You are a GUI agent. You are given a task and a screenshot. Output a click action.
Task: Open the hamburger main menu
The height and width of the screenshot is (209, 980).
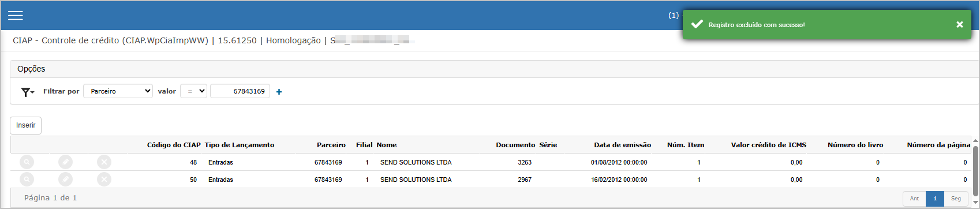[x=16, y=16]
